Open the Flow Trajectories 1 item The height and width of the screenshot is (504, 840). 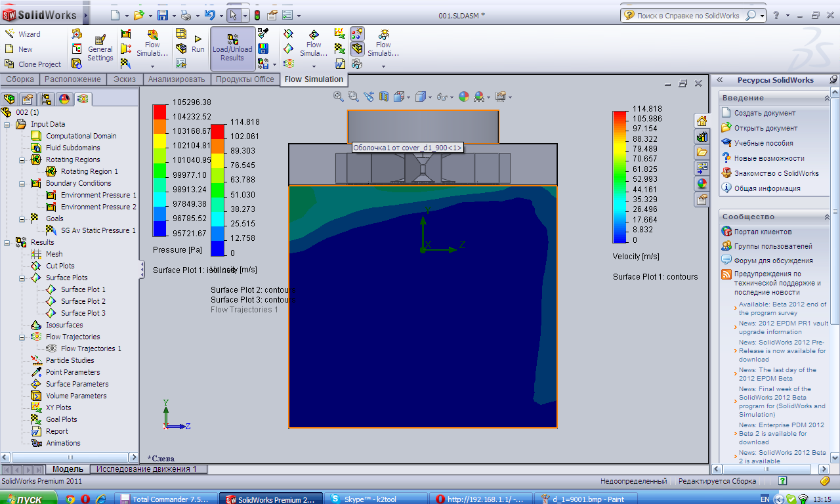[91, 348]
